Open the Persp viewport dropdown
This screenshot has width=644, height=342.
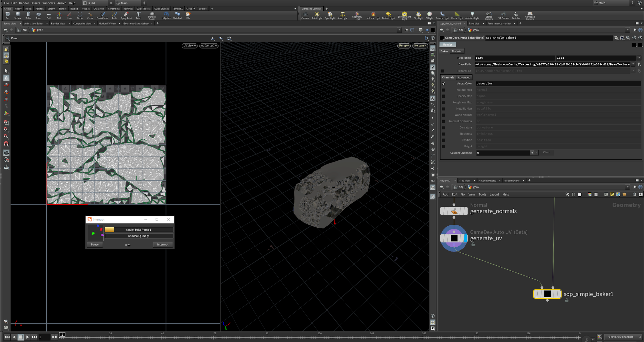point(404,46)
